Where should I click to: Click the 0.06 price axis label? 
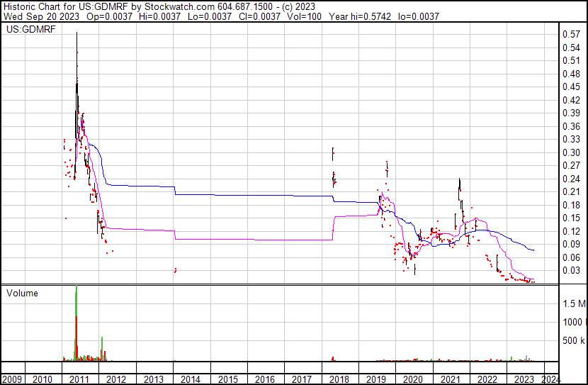click(571, 258)
